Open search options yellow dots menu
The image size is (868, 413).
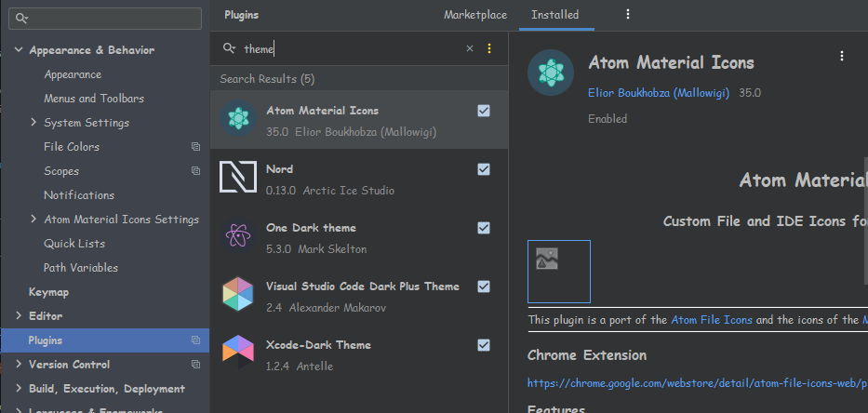[489, 48]
